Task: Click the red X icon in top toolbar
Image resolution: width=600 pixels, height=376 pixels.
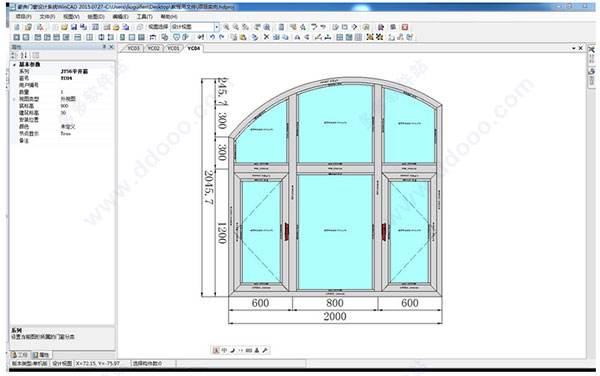Action: [405, 27]
